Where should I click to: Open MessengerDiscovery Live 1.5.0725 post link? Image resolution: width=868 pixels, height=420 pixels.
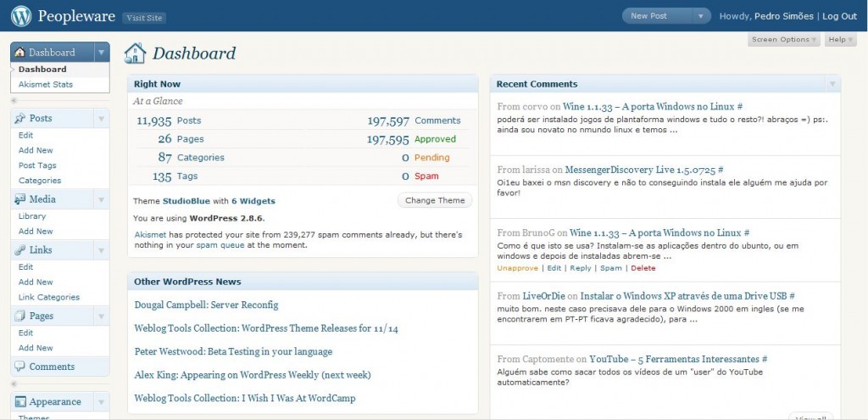(641, 170)
